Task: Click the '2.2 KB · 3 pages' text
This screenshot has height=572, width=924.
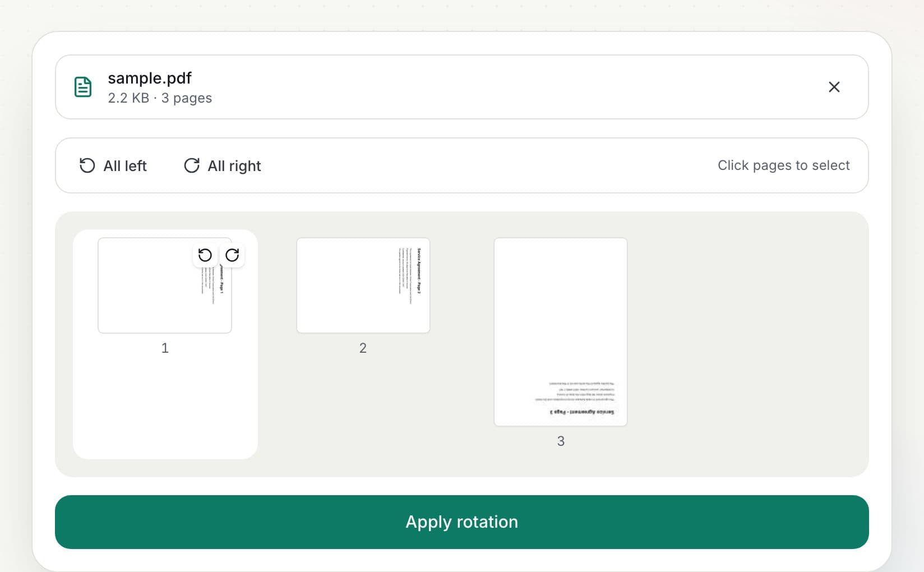Action: coord(160,98)
